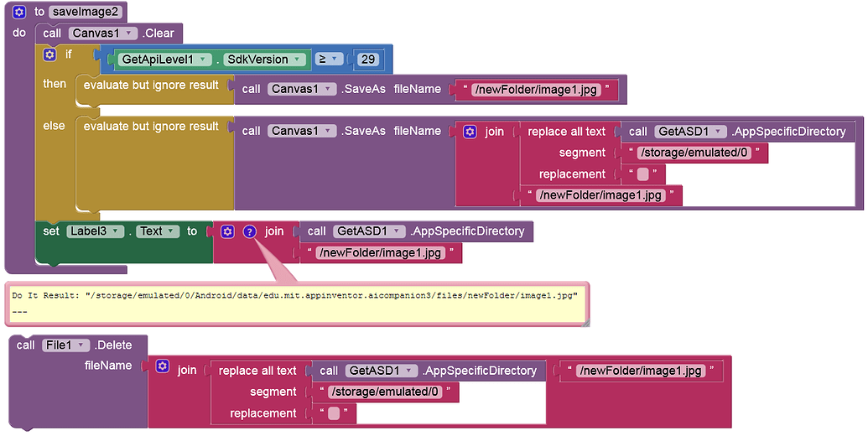Image resolution: width=868 pixels, height=436 pixels.
Task: Open the File1 dropdown in the Delete block
Action: [66, 345]
